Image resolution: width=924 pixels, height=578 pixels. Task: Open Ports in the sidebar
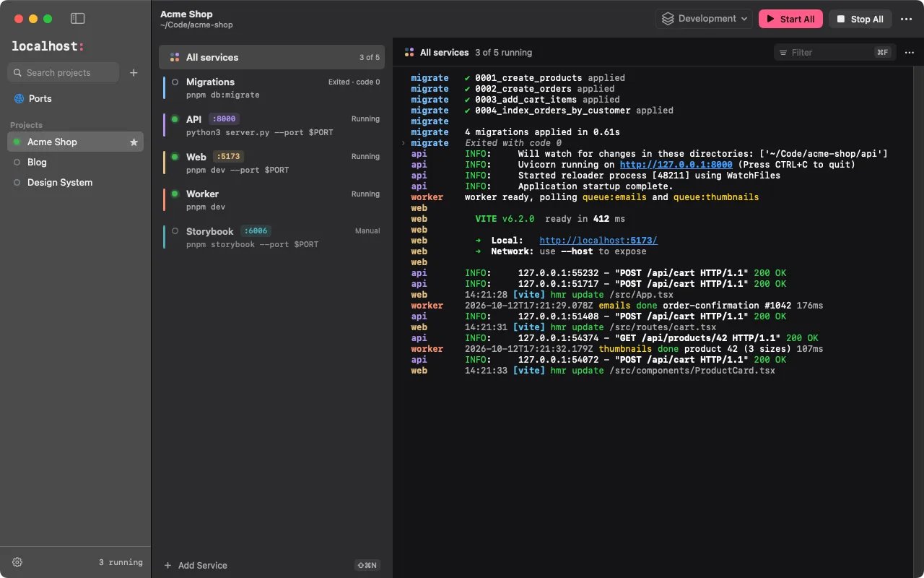coord(75,98)
